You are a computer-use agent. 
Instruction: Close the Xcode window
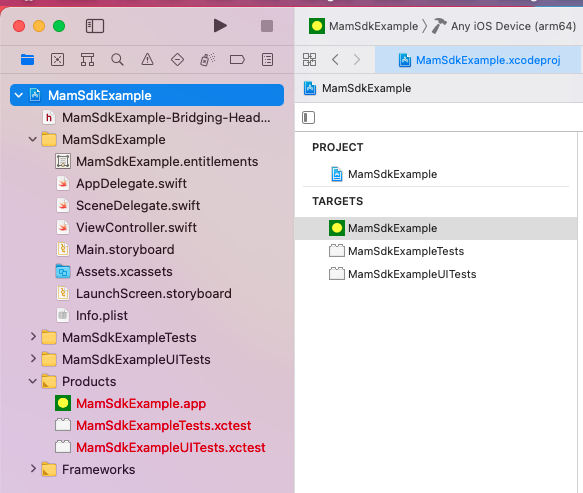pyautogui.click(x=19, y=26)
